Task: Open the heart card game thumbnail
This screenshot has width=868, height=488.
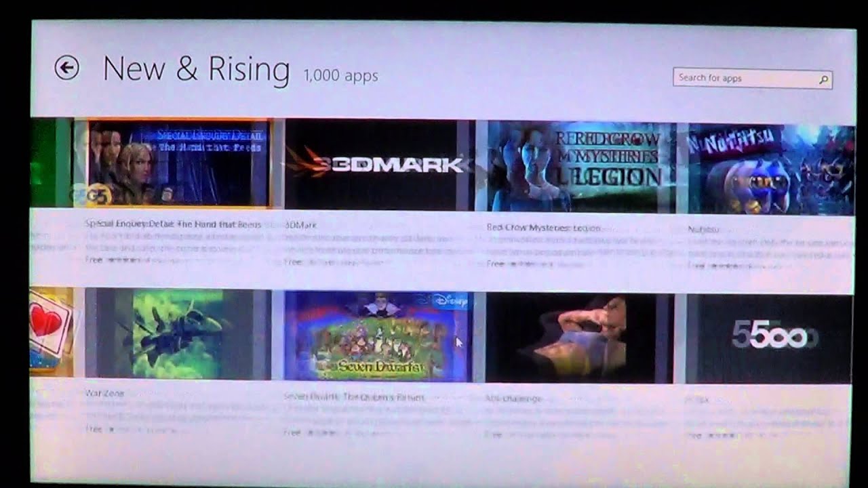Action: [51, 331]
